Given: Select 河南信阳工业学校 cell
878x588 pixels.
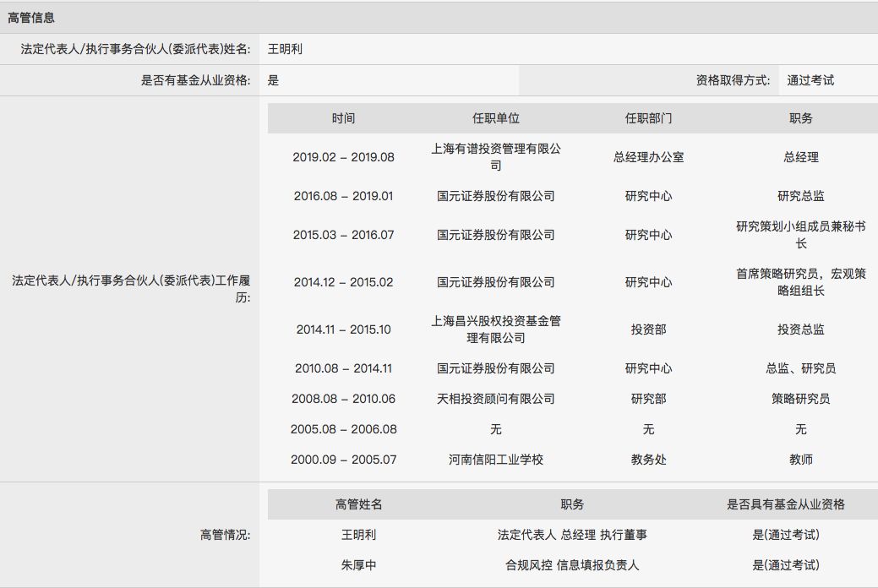Looking at the screenshot, I should point(495,460).
